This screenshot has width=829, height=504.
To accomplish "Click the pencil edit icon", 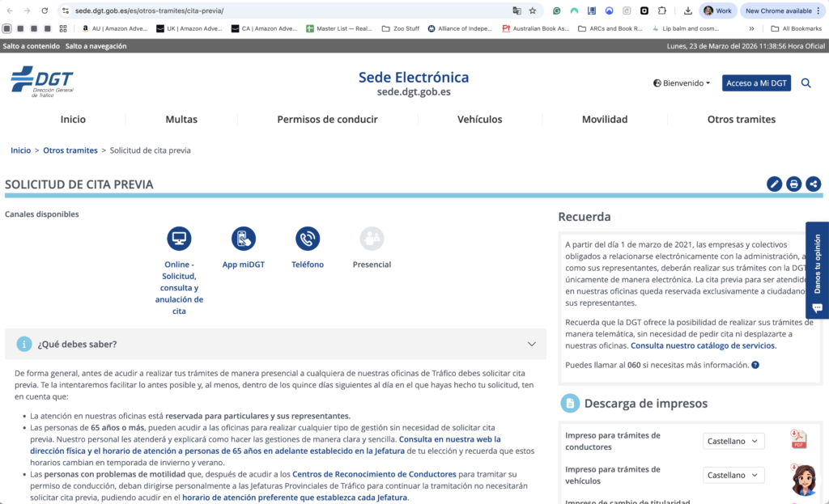I will point(775,184).
